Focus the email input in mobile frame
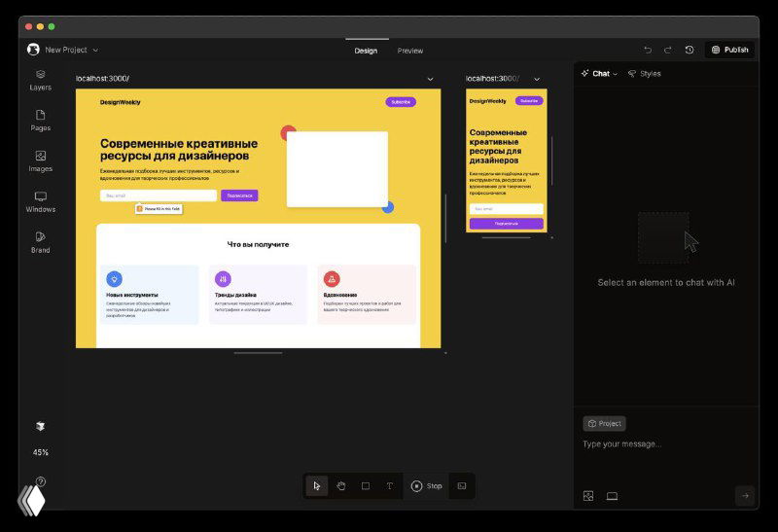 pyautogui.click(x=506, y=209)
